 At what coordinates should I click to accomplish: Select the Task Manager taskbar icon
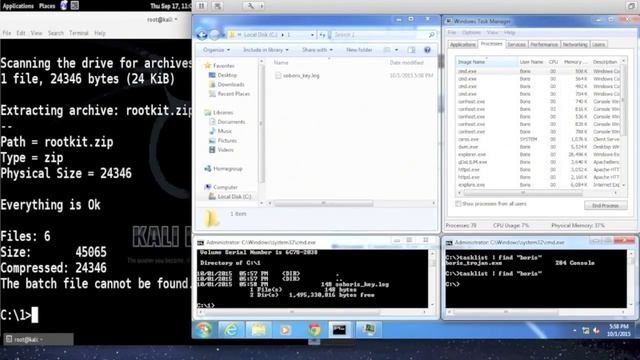[369, 329]
